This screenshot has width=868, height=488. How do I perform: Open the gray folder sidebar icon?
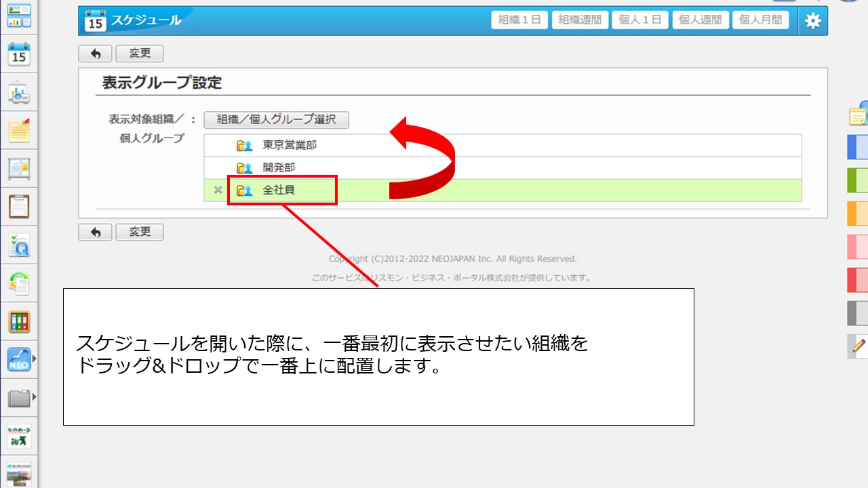[19, 397]
